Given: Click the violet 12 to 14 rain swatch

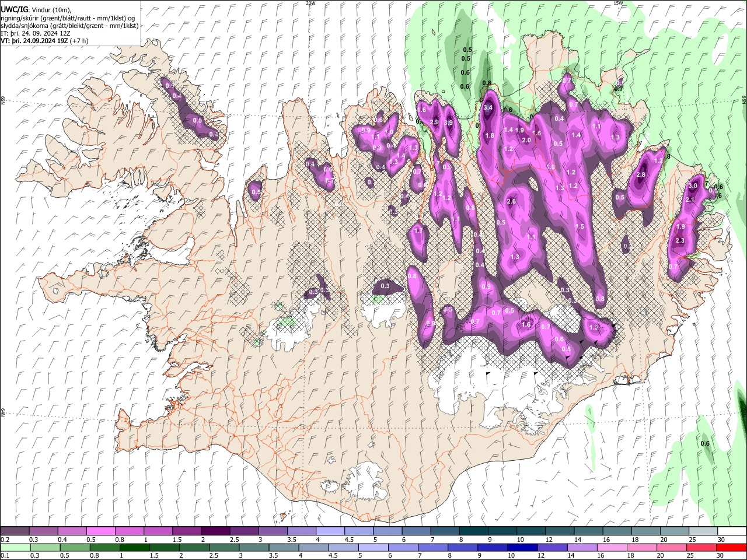Looking at the screenshot, I should (x=552, y=547).
